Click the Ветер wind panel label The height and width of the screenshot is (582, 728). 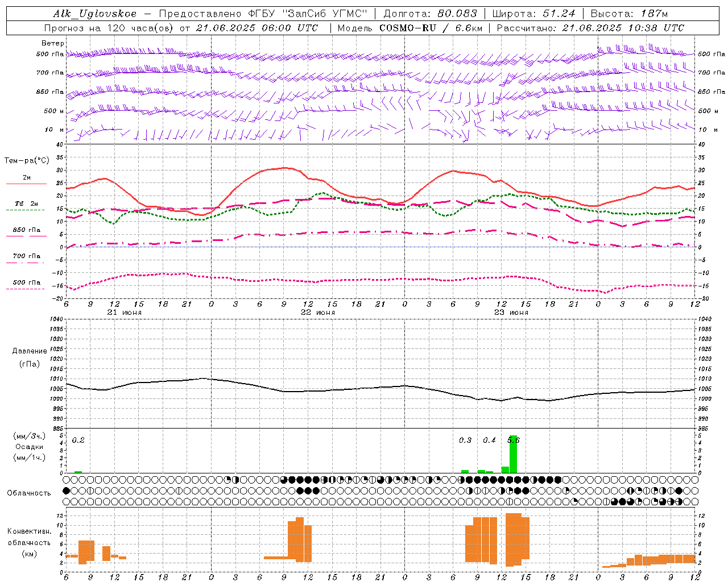[53, 43]
